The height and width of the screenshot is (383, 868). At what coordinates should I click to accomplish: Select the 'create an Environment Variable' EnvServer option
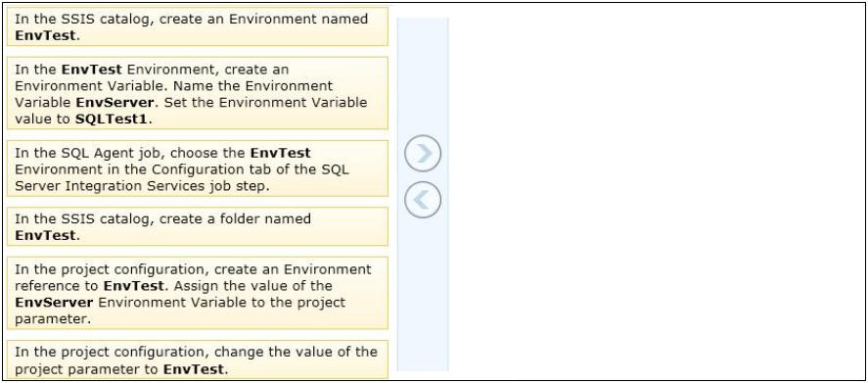[197, 93]
